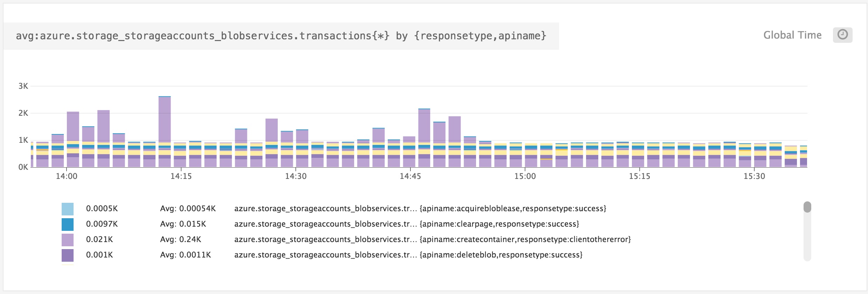The image size is (868, 294).
Task: Click the dark purple deleteblob legend swatch
Action: point(68,255)
